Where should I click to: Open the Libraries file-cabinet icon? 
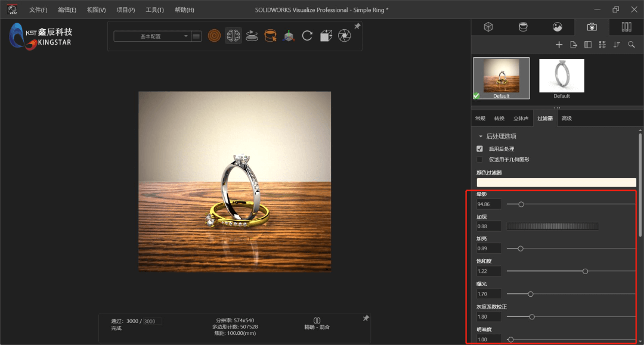pyautogui.click(x=626, y=27)
